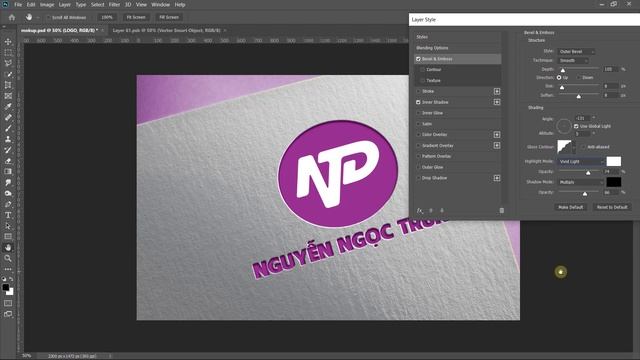Select the Gradient tool
The width and height of the screenshot is (640, 360).
pos(8,171)
